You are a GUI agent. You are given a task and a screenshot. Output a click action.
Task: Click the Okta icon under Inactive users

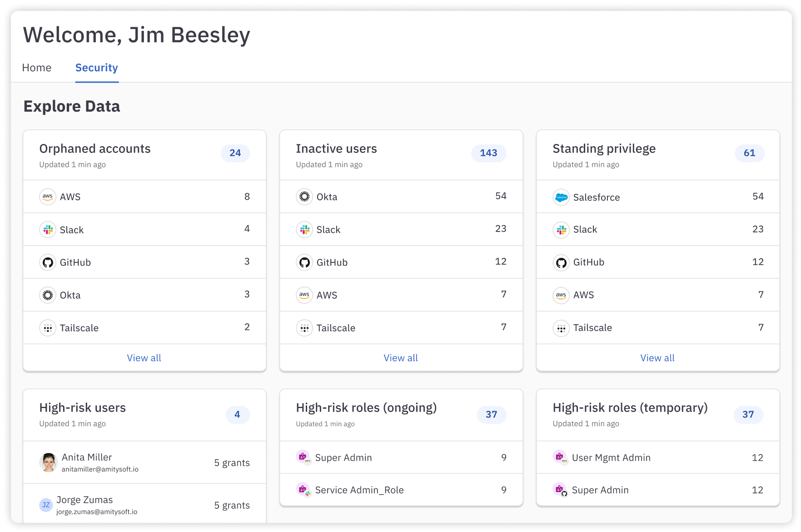(304, 196)
